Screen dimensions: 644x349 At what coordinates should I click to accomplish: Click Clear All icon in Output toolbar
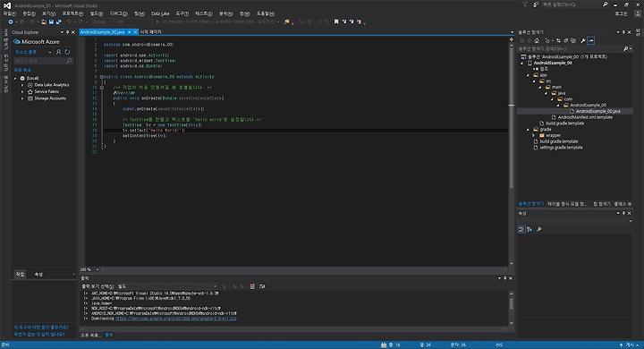(252, 286)
